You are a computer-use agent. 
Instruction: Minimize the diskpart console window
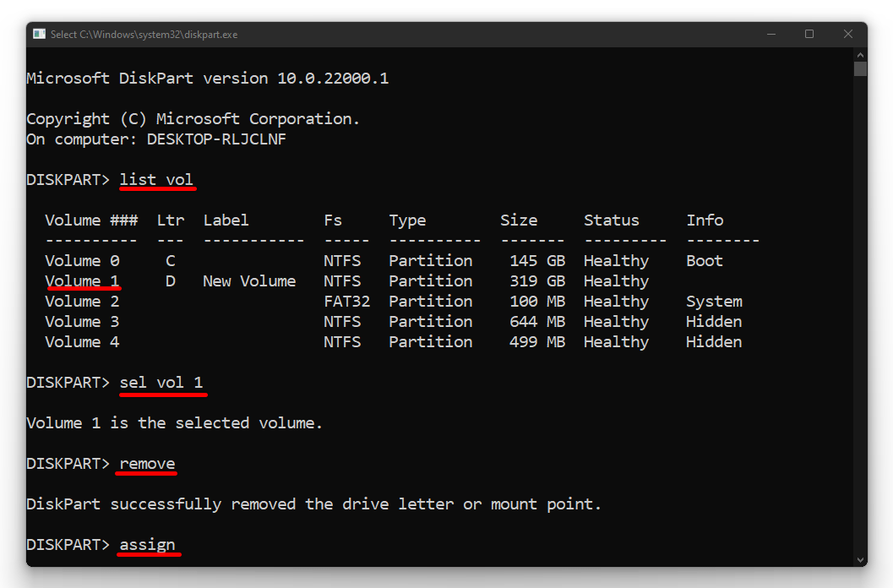pos(771,34)
